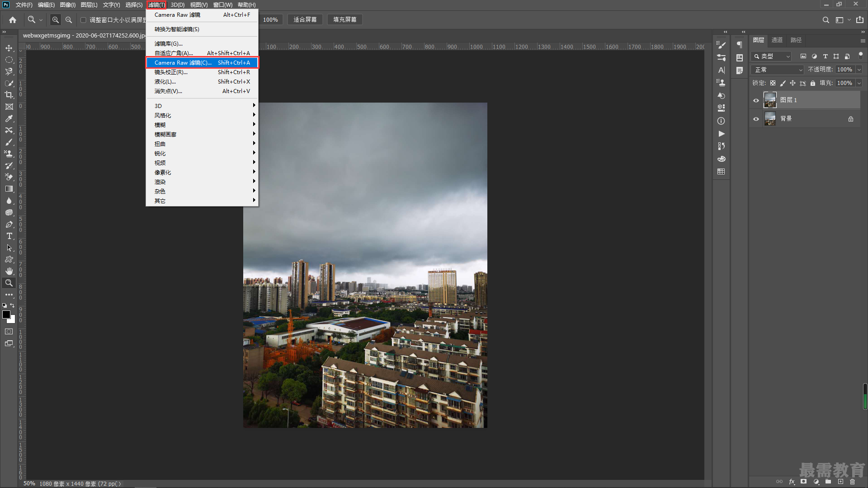Open the 图像(I) menu
The image size is (868, 488).
tap(68, 5)
